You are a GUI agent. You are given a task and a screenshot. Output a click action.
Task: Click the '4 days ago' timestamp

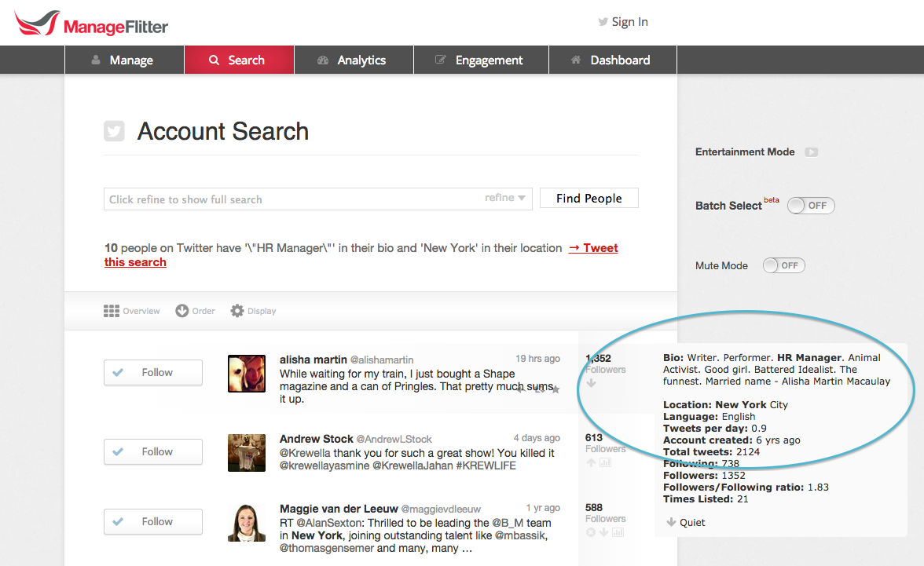click(x=537, y=438)
